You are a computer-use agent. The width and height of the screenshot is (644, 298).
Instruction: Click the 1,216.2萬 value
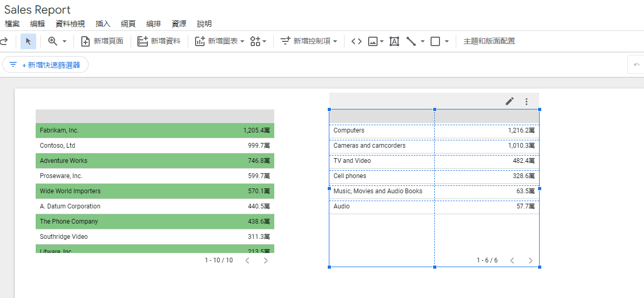pos(521,130)
